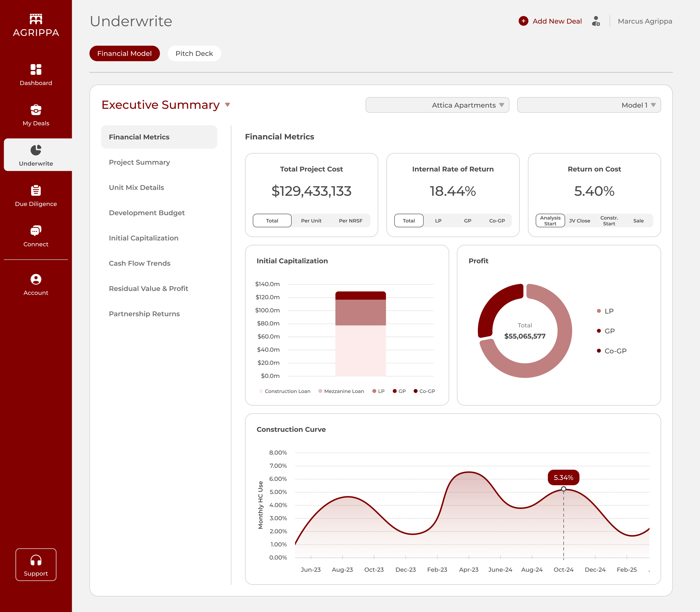Select Sale for Return on Cost

pyautogui.click(x=638, y=221)
